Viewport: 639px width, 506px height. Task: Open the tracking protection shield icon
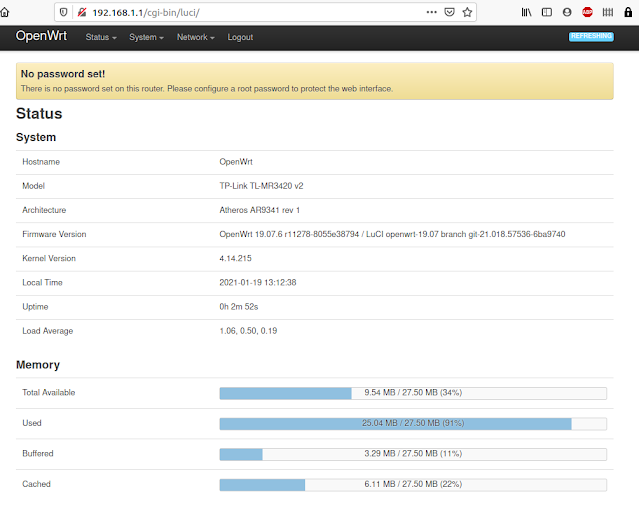pyautogui.click(x=65, y=12)
